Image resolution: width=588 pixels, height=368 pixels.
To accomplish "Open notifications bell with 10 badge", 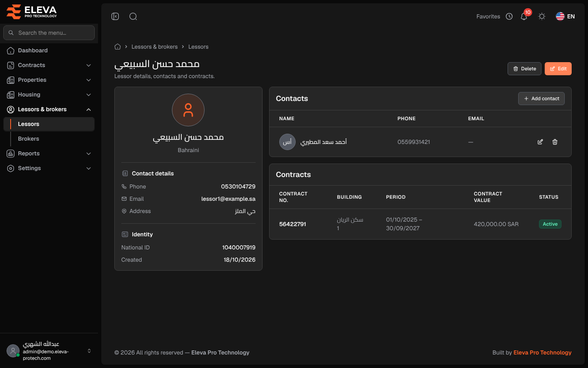I will click(x=524, y=16).
